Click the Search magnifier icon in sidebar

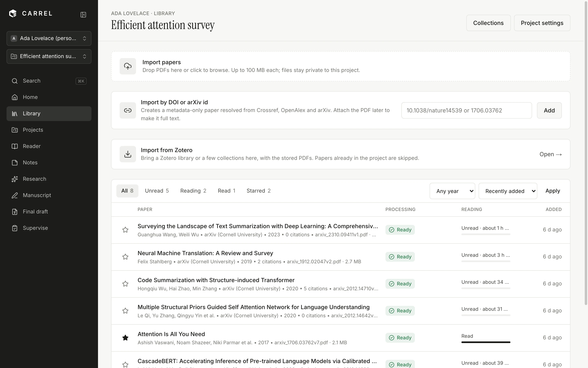(x=14, y=81)
